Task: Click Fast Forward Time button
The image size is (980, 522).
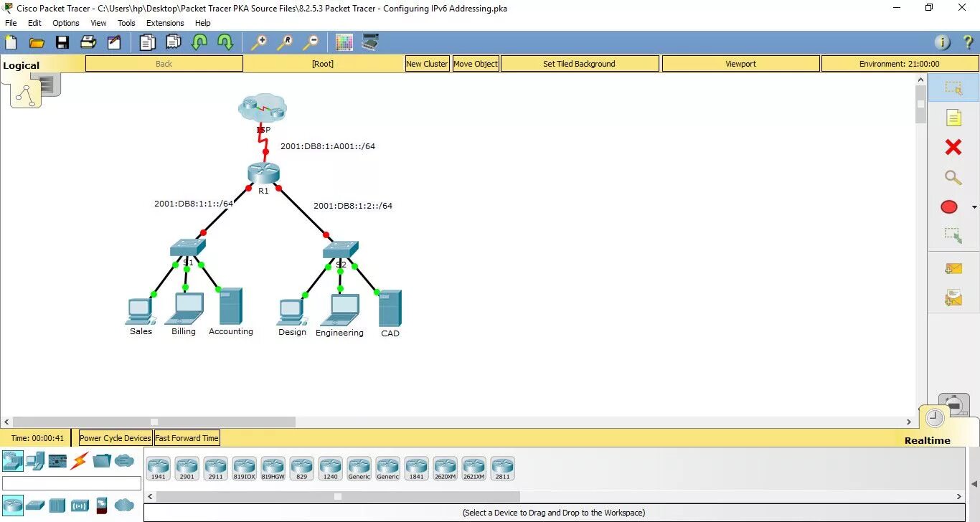Action: (187, 438)
